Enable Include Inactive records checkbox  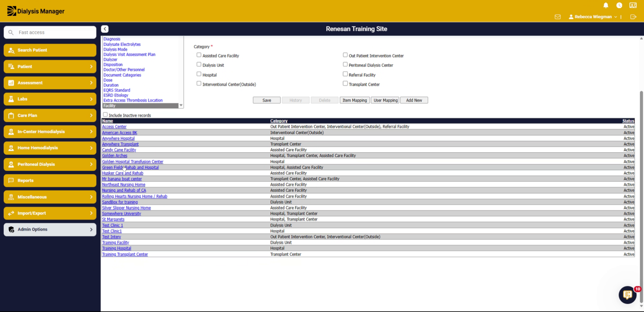coord(105,115)
